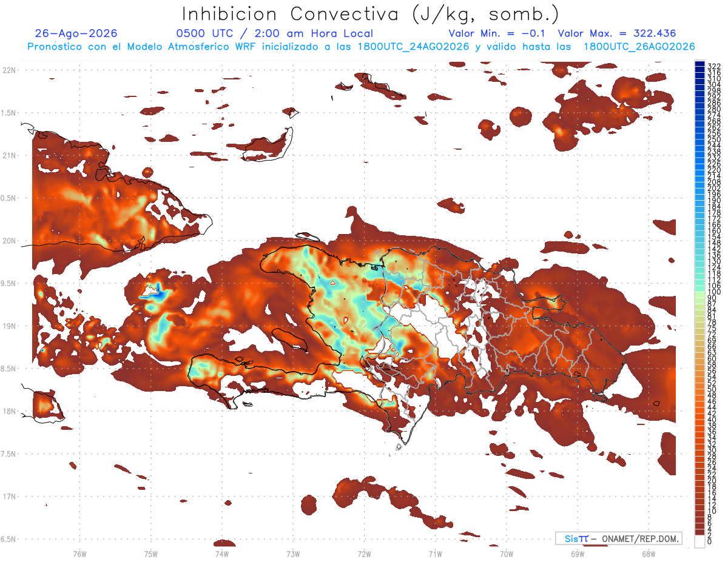The width and height of the screenshot is (728, 562).
Task: Click the "Inhibicion Convectiva (J/kg, somb.)" title
Action: coord(371,15)
